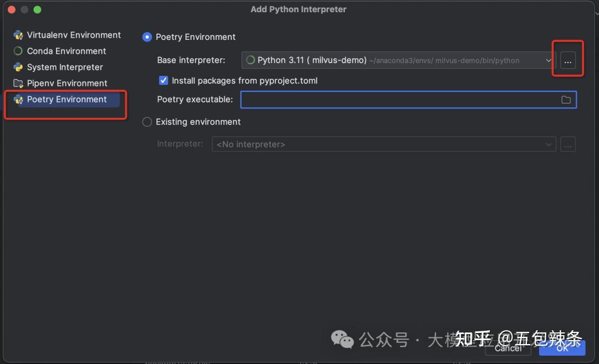
Task: Browse for base interpreter with ellipsis button
Action: pyautogui.click(x=567, y=60)
